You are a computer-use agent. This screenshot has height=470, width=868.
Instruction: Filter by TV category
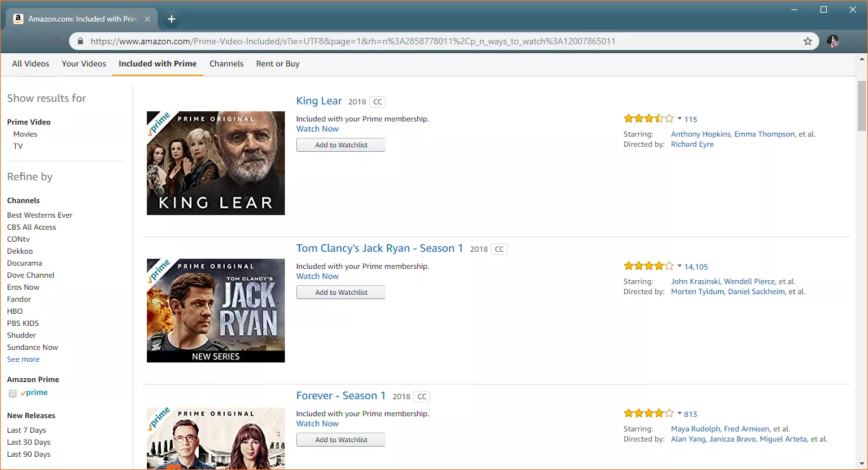click(18, 146)
